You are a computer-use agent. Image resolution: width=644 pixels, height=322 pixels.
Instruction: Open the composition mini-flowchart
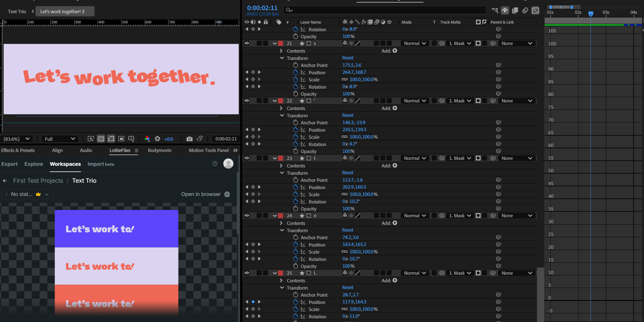pyautogui.click(x=495, y=10)
